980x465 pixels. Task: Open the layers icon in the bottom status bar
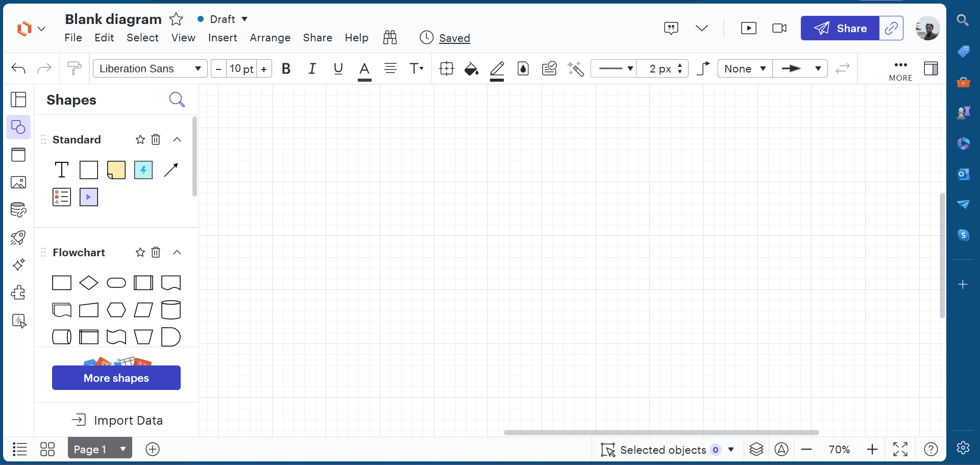click(756, 450)
